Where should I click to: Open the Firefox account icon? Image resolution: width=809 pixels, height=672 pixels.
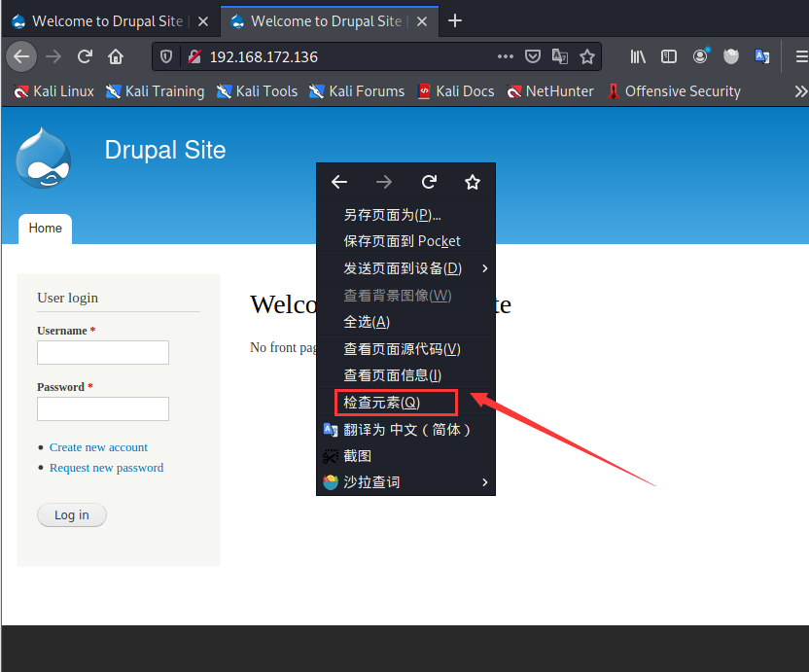[x=700, y=56]
